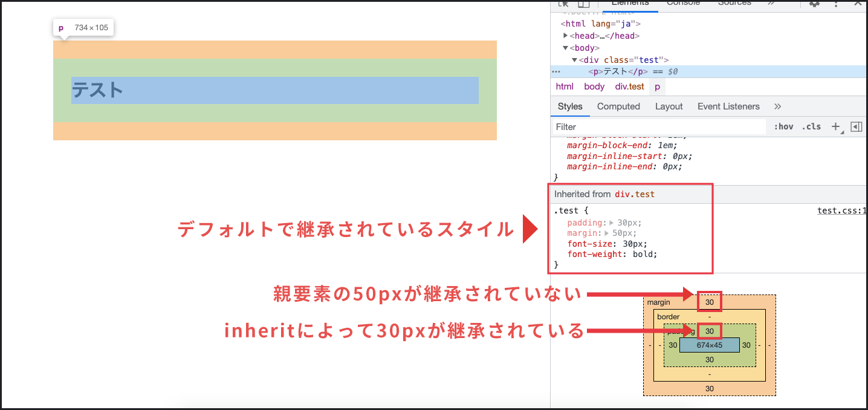Open DevTools settings gear
The width and height of the screenshot is (868, 410).
coord(814,5)
